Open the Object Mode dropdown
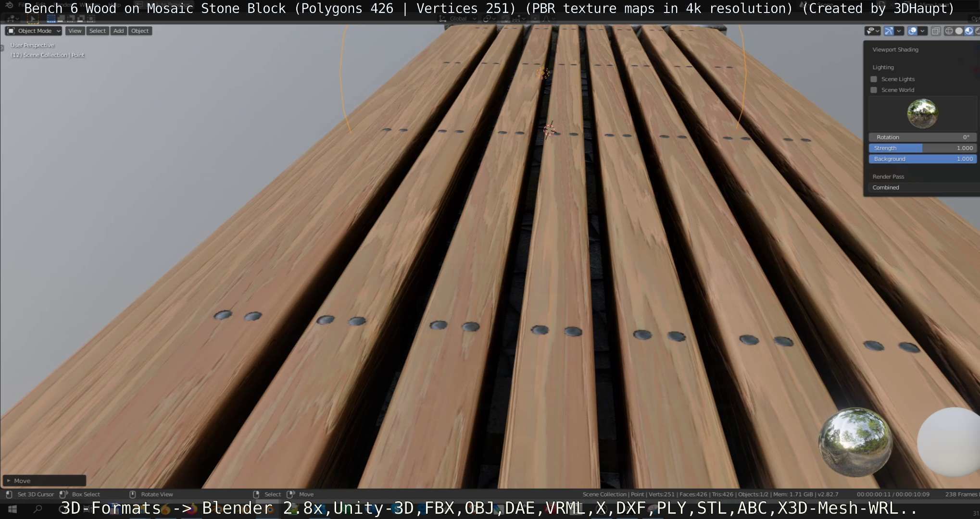The image size is (980, 519). [x=34, y=31]
